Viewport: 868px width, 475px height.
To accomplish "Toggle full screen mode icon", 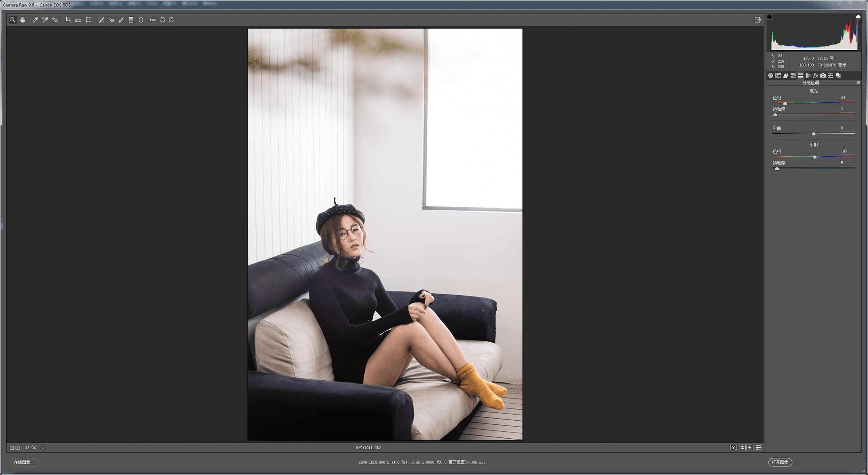I will [758, 20].
